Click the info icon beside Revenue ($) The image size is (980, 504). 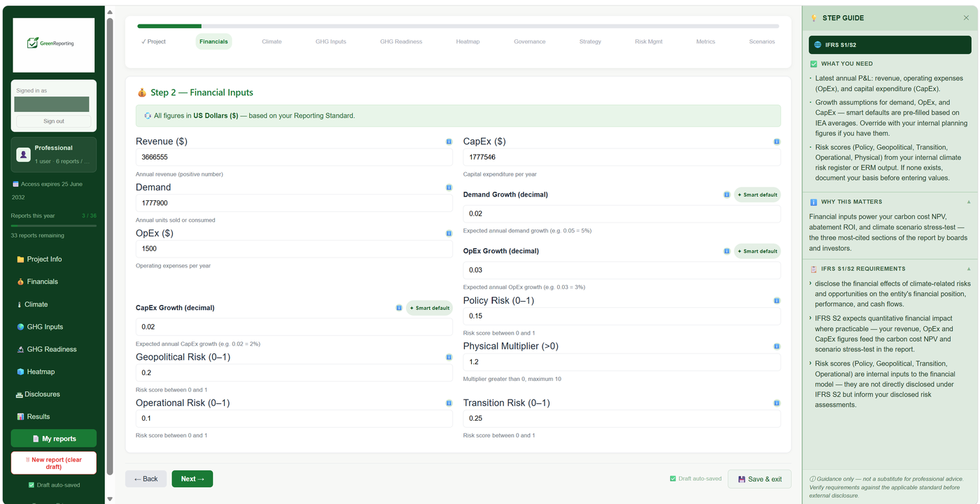click(x=449, y=141)
